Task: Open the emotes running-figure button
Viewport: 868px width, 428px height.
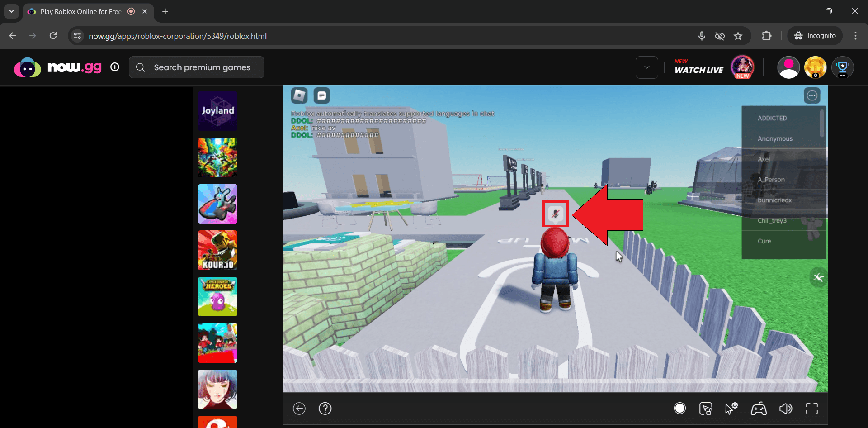Action: [818, 277]
